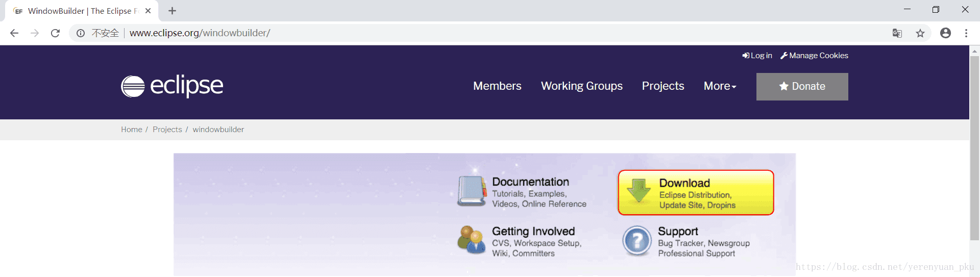Image resolution: width=980 pixels, height=277 pixels.
Task: Click the Getting Involved people icon
Action: click(471, 240)
